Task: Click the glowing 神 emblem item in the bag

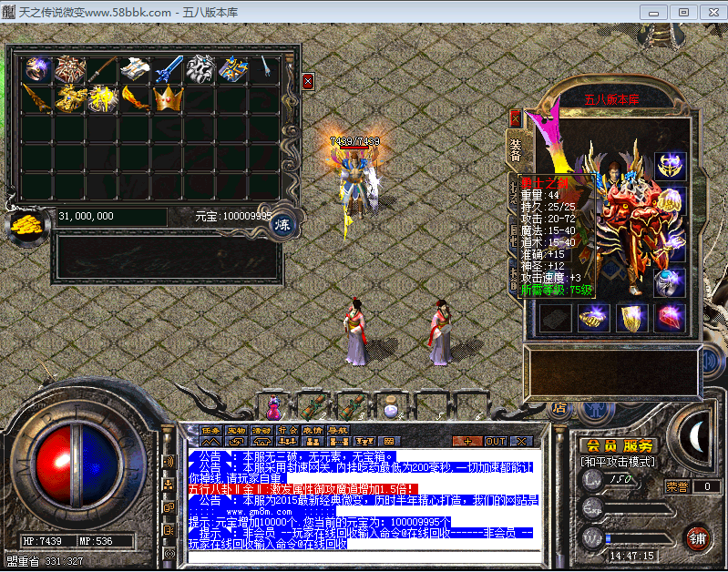Action: pyautogui.click(x=103, y=98)
